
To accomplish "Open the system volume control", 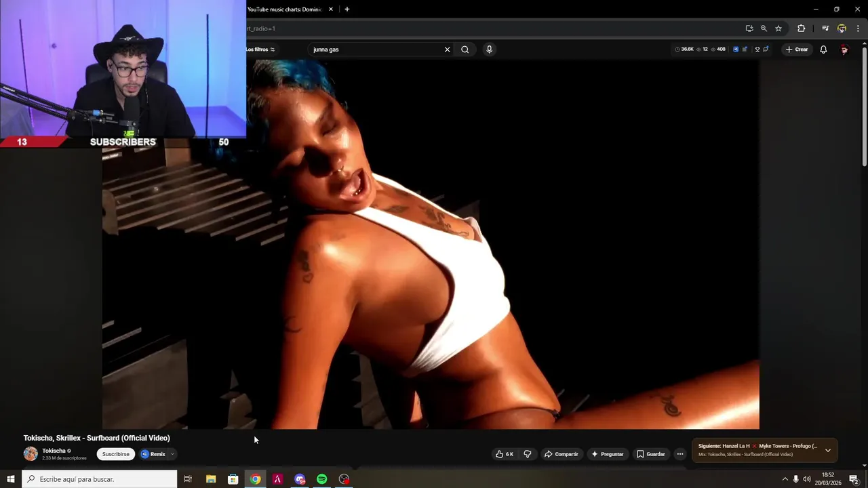I will pos(807,479).
